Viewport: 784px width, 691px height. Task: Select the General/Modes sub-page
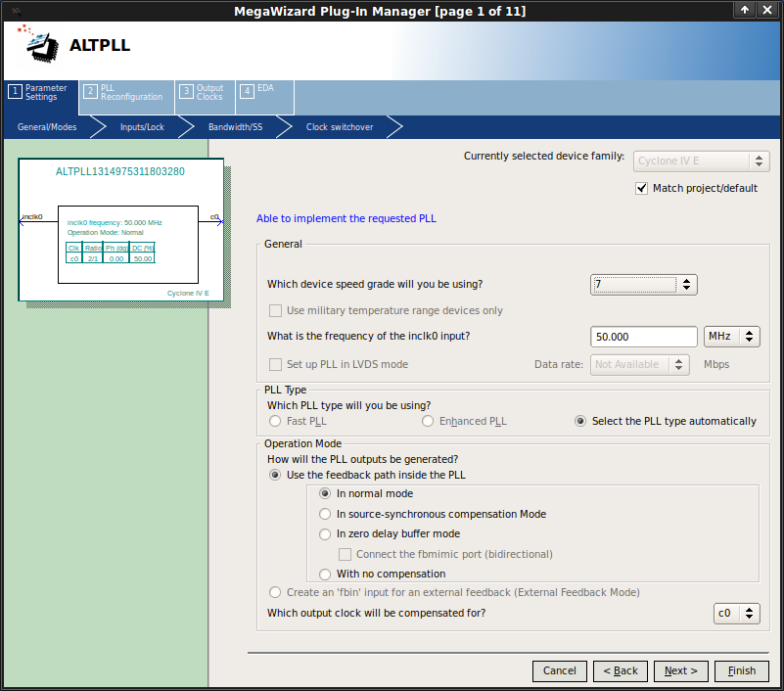[x=47, y=127]
